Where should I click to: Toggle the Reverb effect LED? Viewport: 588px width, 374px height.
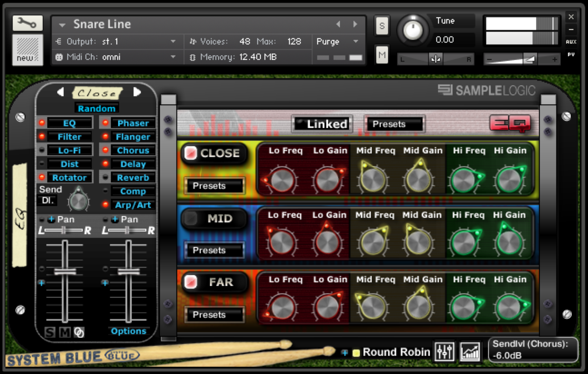click(105, 177)
